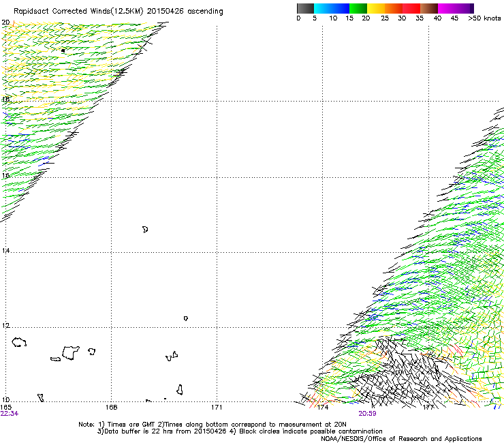Viewport: 504px width, 443px height.
Task: Click the longitude label '168'
Action: point(111,408)
